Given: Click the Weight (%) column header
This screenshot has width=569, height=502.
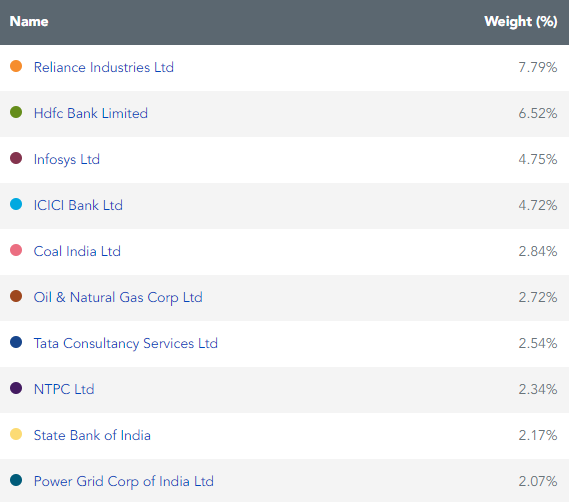Looking at the screenshot, I should click(521, 21).
